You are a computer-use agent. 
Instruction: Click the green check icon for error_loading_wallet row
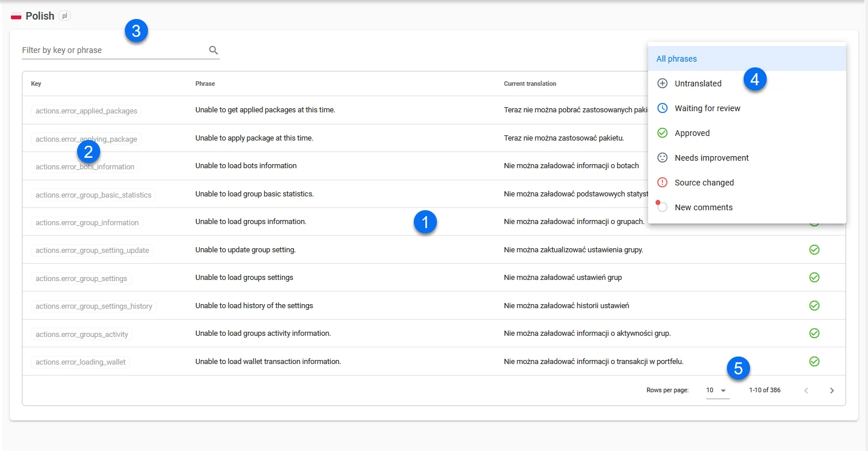pyautogui.click(x=814, y=362)
